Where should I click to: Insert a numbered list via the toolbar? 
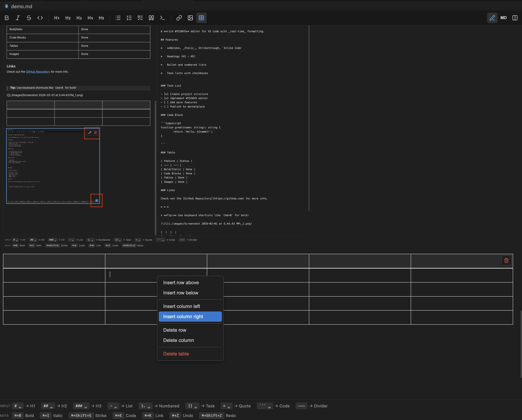[x=129, y=18]
